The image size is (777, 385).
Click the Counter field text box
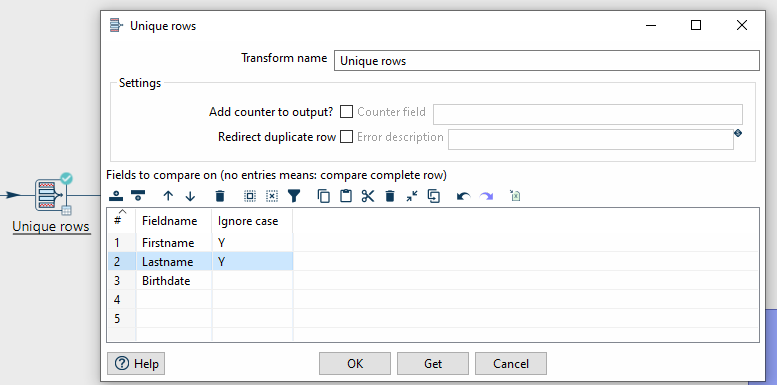point(588,114)
